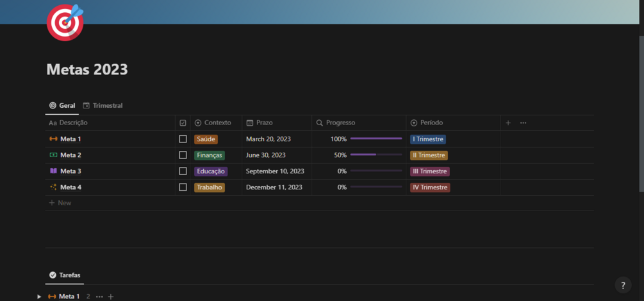Click the purple book icon beside Meta 3
The width and height of the screenshot is (644, 301).
pyautogui.click(x=53, y=171)
